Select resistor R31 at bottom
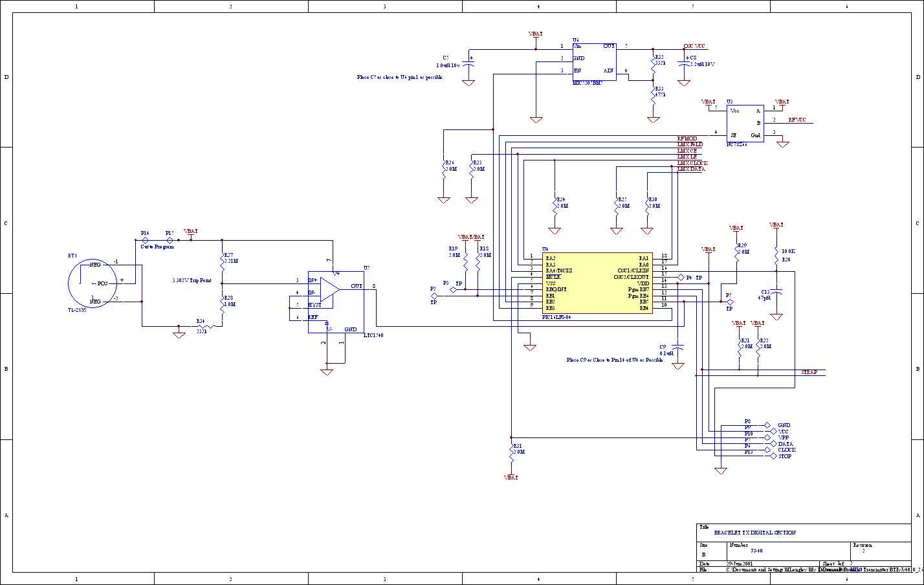 pos(511,454)
